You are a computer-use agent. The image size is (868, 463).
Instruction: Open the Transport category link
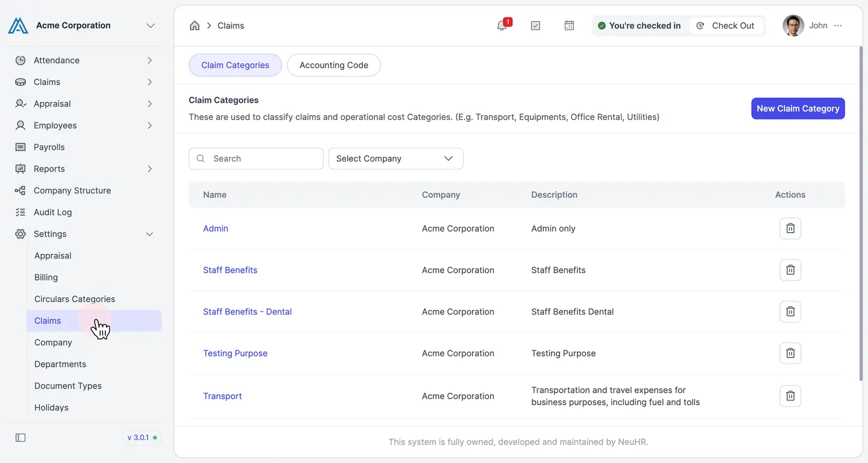(x=222, y=396)
